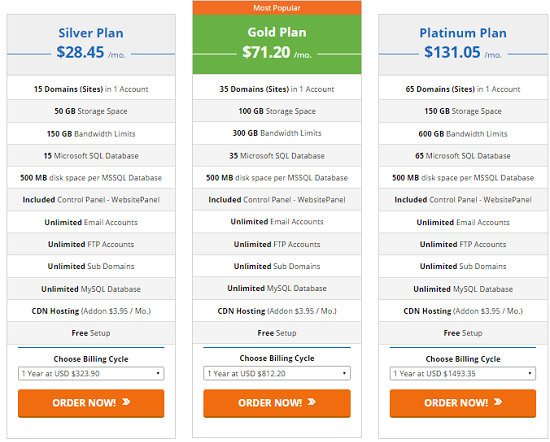This screenshot has height=442, width=550.
Task: Click the Silver Plan Order Now button
Action: [91, 403]
